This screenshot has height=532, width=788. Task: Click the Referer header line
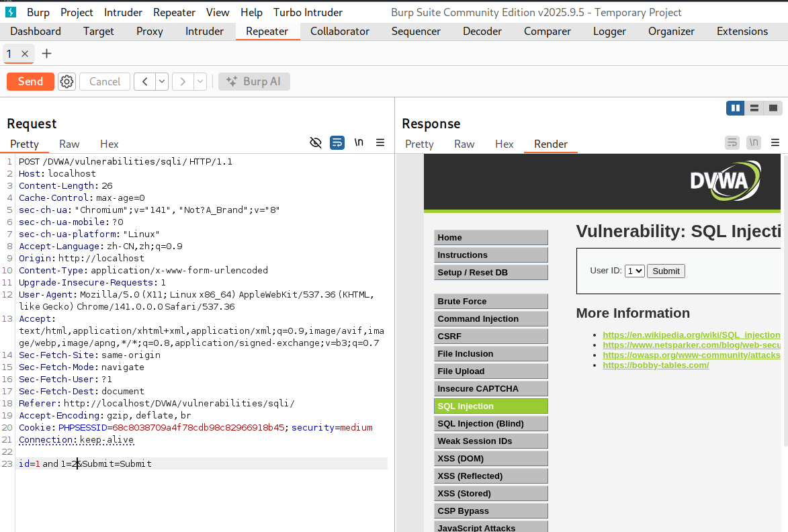click(x=157, y=404)
